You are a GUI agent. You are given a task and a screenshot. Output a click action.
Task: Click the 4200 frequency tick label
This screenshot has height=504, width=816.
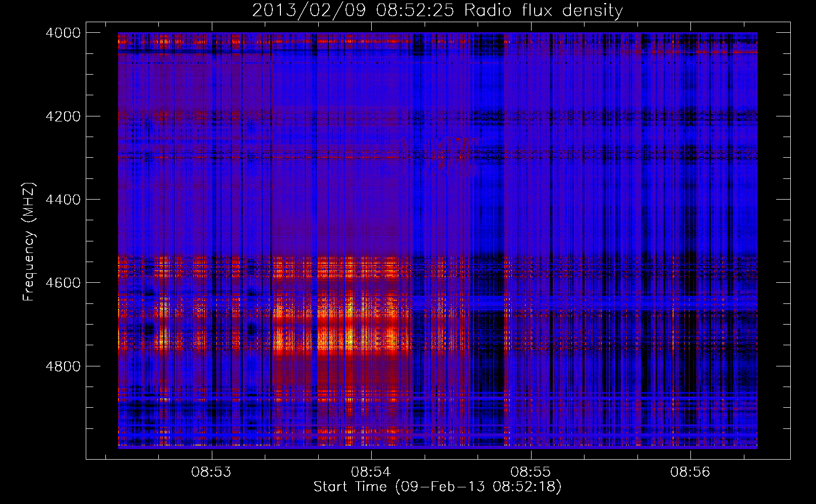click(63, 116)
